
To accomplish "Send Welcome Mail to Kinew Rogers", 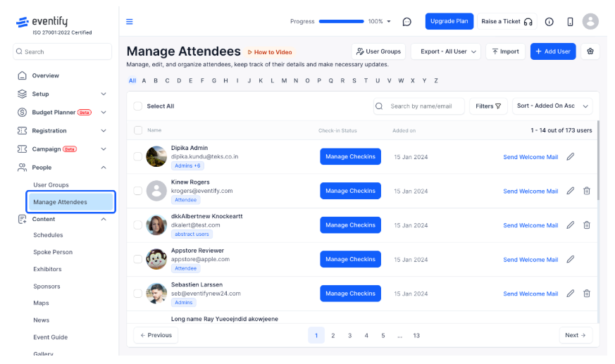I will click(530, 191).
